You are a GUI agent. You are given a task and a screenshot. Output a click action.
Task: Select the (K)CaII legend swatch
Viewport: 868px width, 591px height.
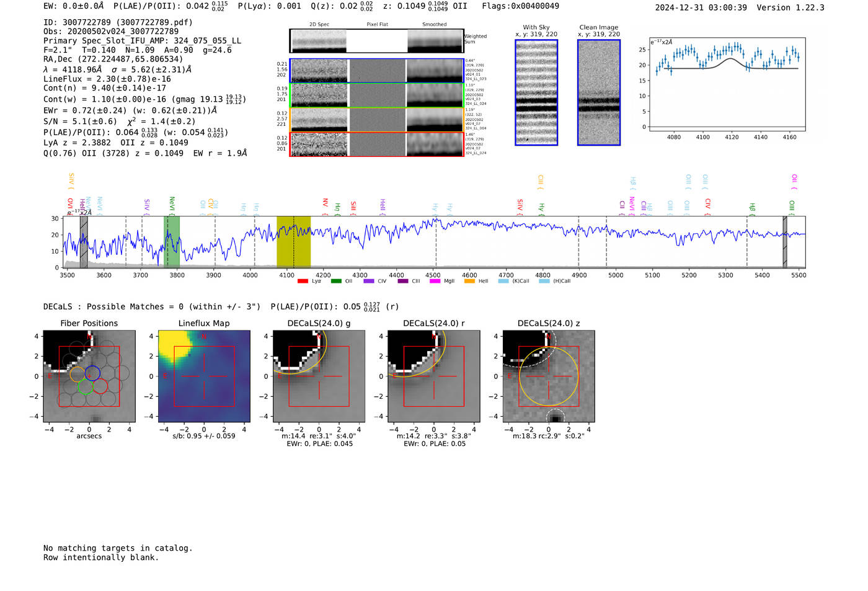pyautogui.click(x=503, y=281)
